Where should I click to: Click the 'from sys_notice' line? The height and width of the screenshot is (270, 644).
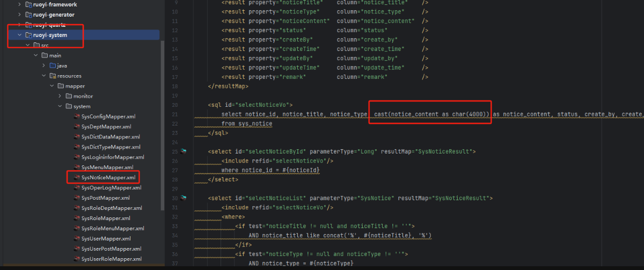[x=247, y=123]
